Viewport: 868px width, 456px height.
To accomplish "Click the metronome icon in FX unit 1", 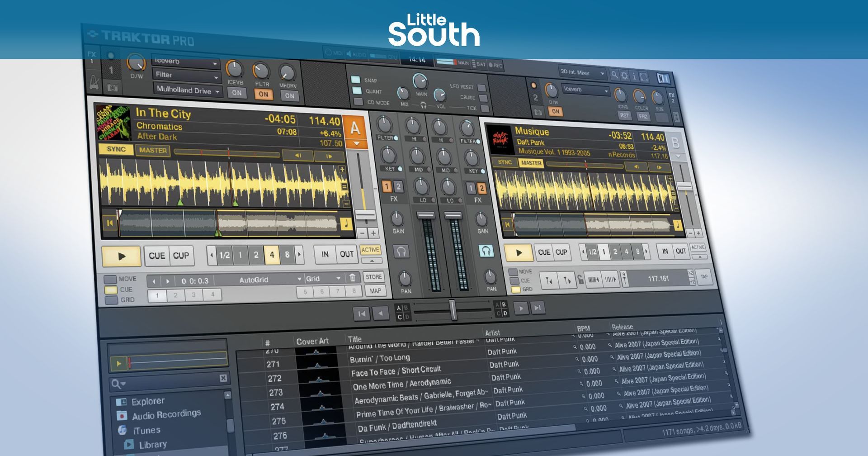I will 94,82.
